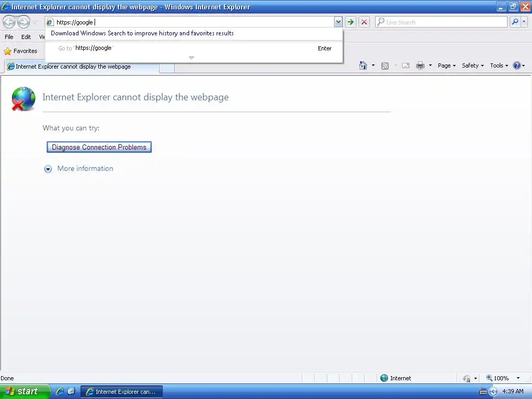Click the Back navigation arrow
This screenshot has height=399, width=532.
pos(9,22)
